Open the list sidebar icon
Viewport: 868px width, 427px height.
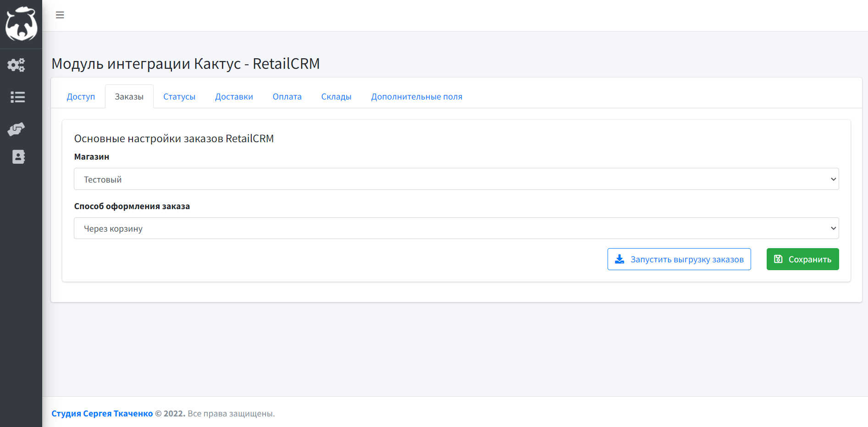(x=18, y=97)
